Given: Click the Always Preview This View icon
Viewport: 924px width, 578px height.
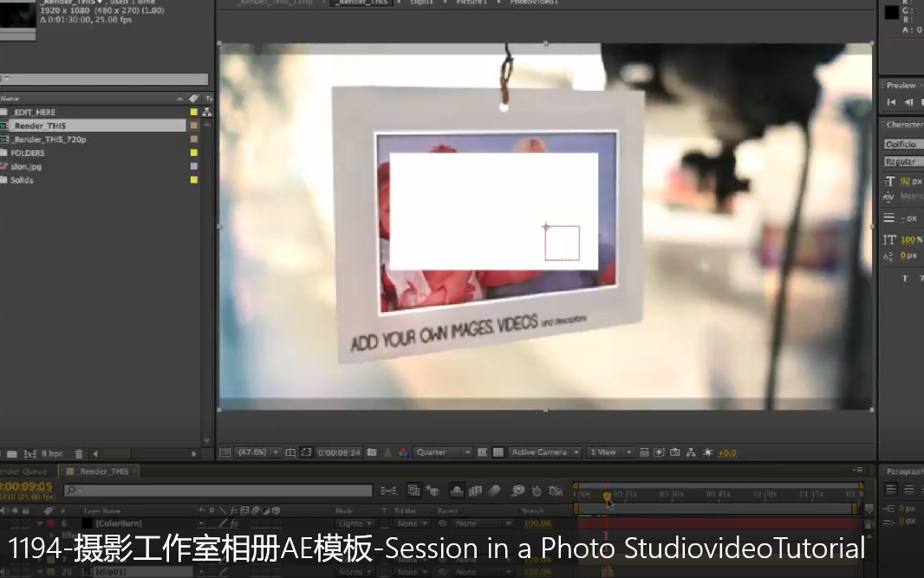Looking at the screenshot, I should coord(224,452).
